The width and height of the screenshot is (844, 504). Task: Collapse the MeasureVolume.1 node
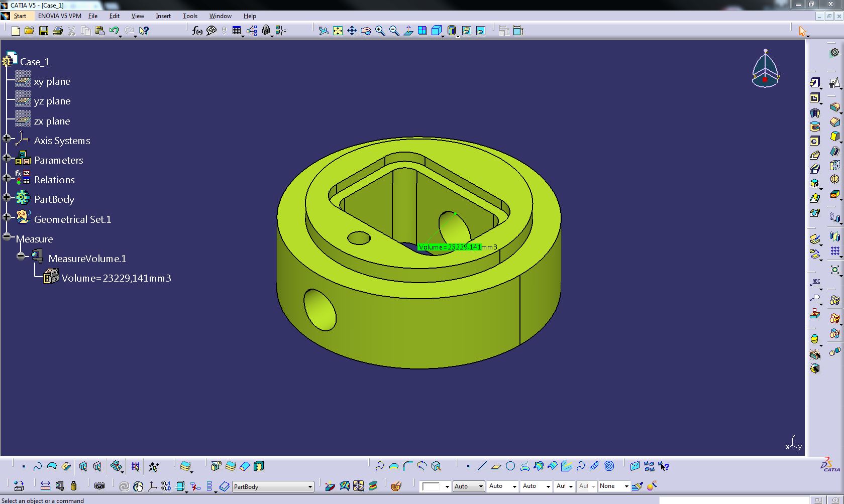tap(21, 256)
